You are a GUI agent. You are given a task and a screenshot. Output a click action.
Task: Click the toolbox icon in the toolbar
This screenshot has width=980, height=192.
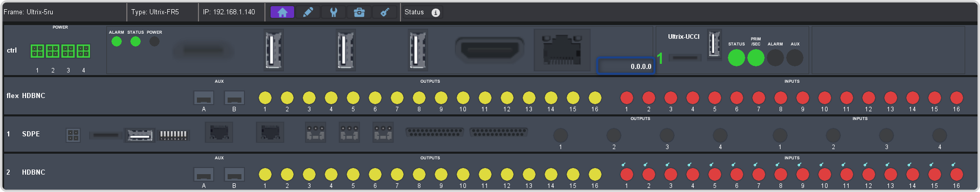tap(359, 12)
